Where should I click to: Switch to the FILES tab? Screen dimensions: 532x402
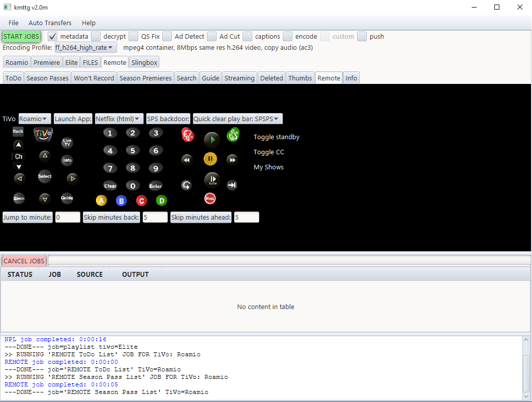click(90, 62)
